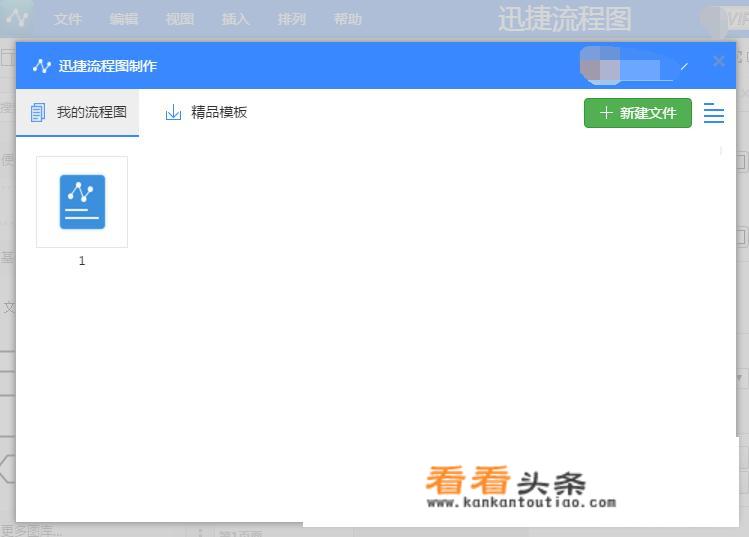Click the 迅捷流程图制作 logo icon in dialog header
This screenshot has width=749, height=537.
42,66
